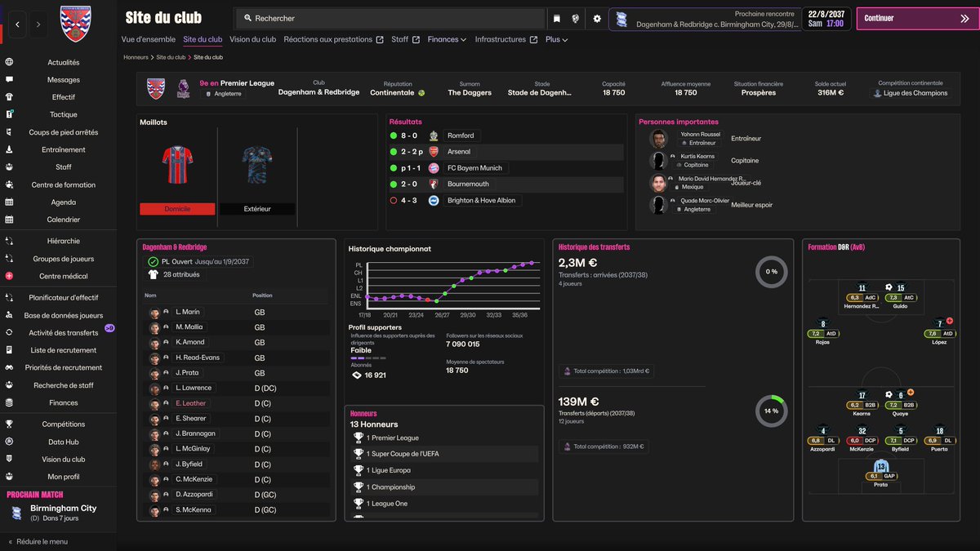The height and width of the screenshot is (551, 980).
Task: Open the 8 - 0 Romford result
Action: (505, 136)
